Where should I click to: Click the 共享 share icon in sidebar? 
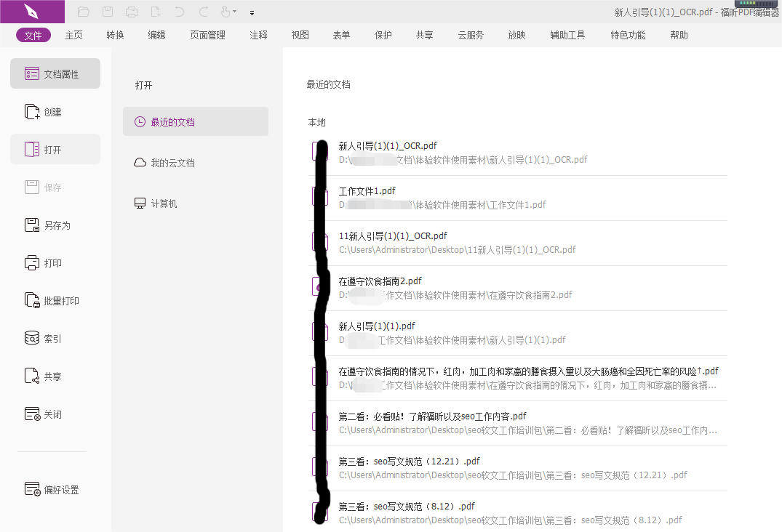55,376
